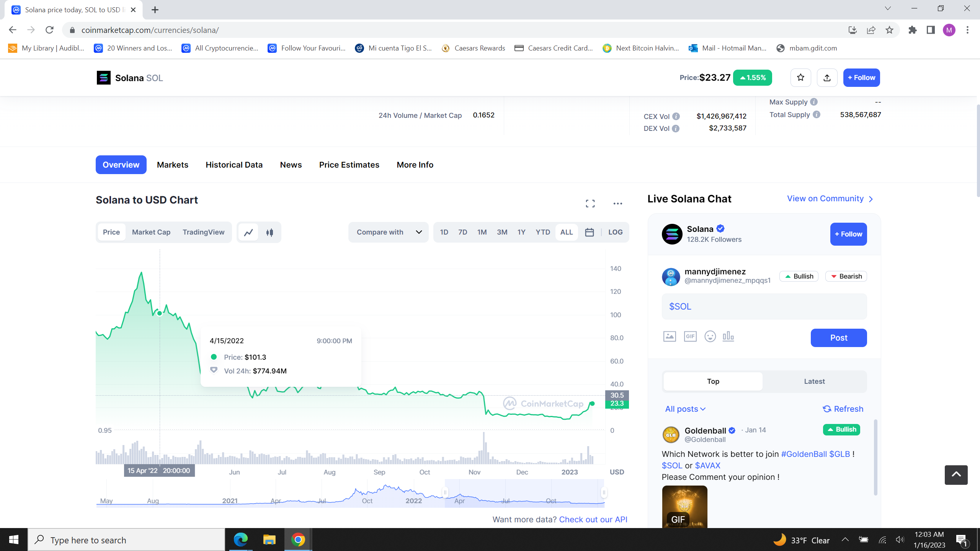Click the scroll-to-top arrow button
980x551 pixels.
click(x=956, y=475)
